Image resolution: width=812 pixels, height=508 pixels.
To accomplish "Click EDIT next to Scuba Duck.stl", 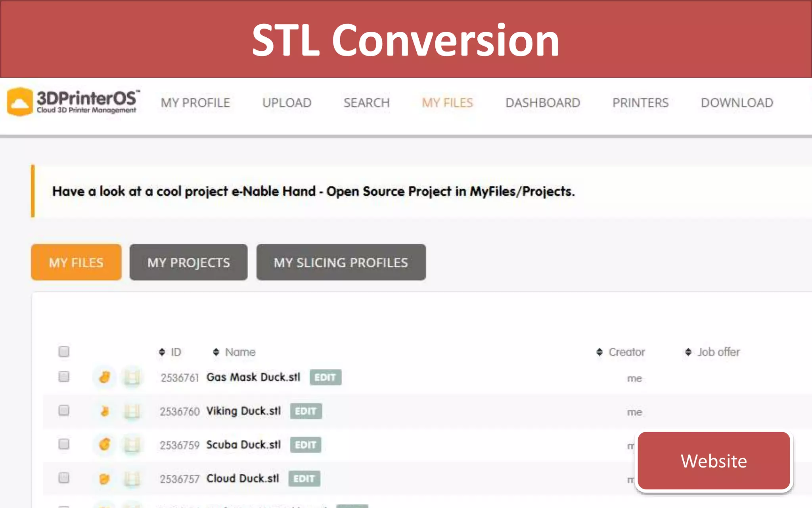I will coord(306,445).
